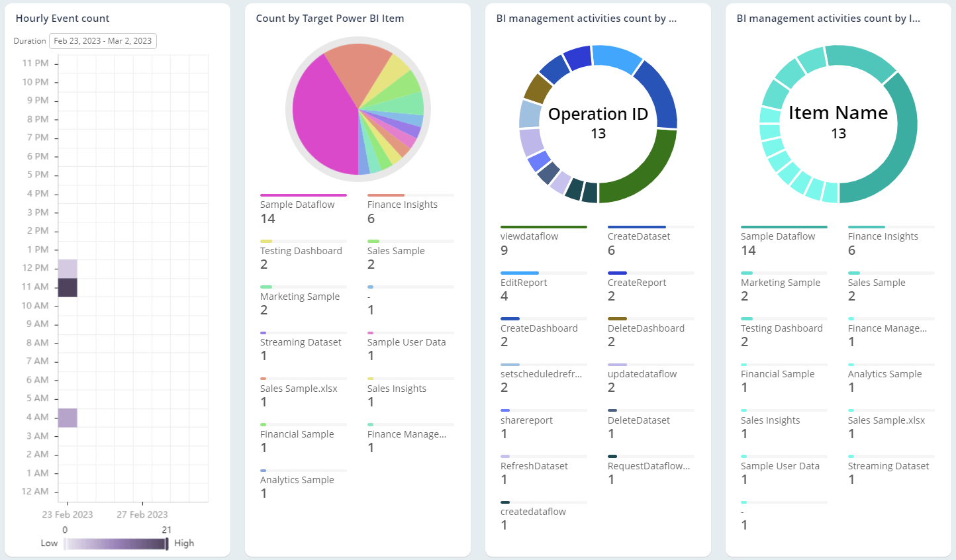Select the 11 AM heatmap cell
956x560 pixels.
69,287
